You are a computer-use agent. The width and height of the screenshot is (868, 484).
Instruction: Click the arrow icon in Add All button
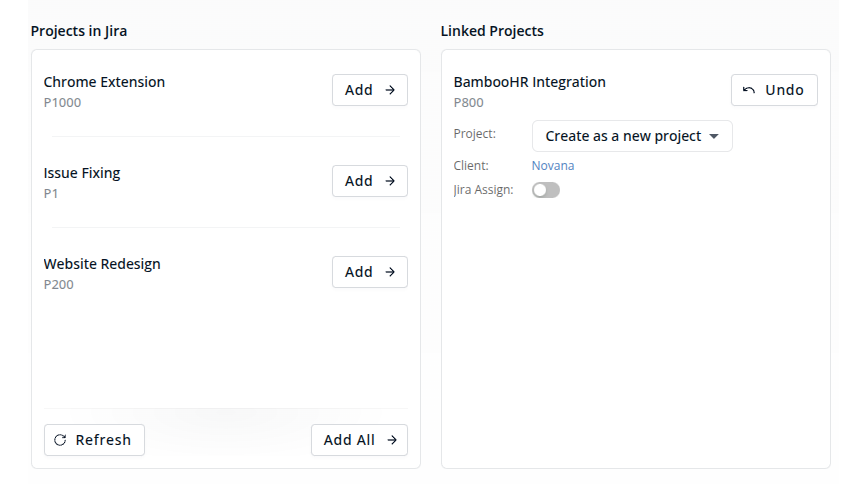pos(392,440)
